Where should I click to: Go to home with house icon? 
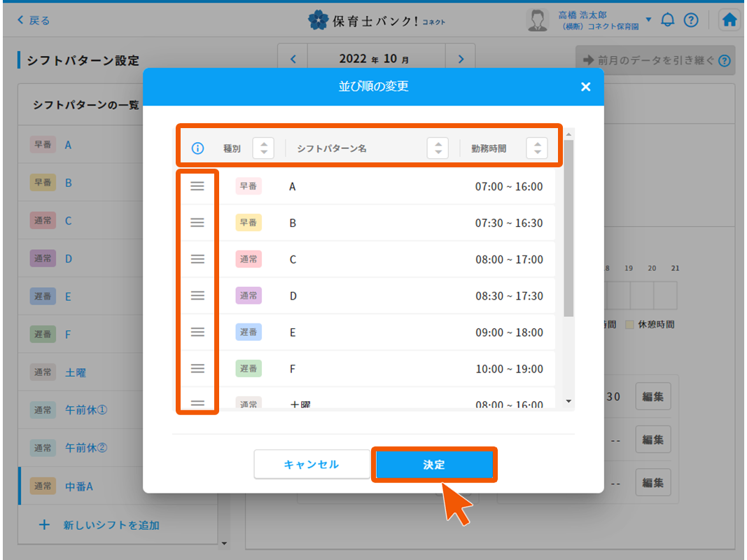pos(729,20)
